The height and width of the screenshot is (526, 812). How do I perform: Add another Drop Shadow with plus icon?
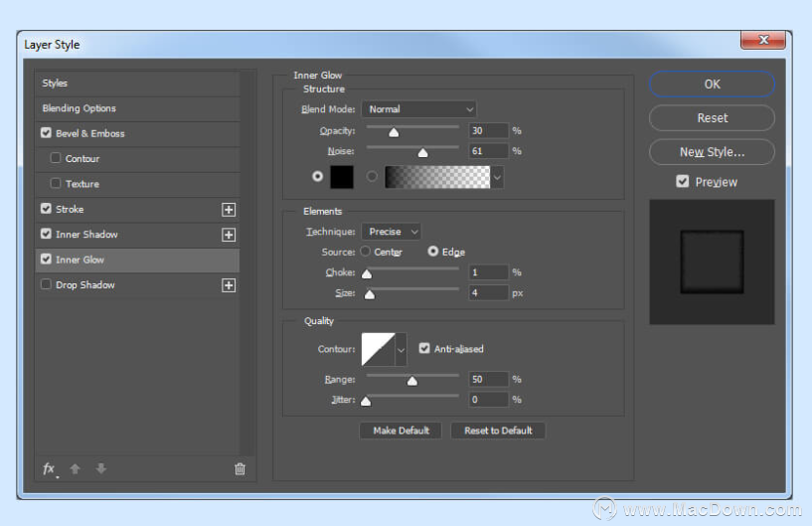click(x=229, y=285)
